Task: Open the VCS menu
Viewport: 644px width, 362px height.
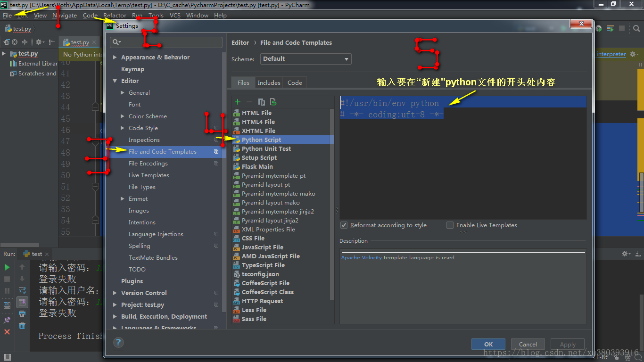Action: [175, 15]
